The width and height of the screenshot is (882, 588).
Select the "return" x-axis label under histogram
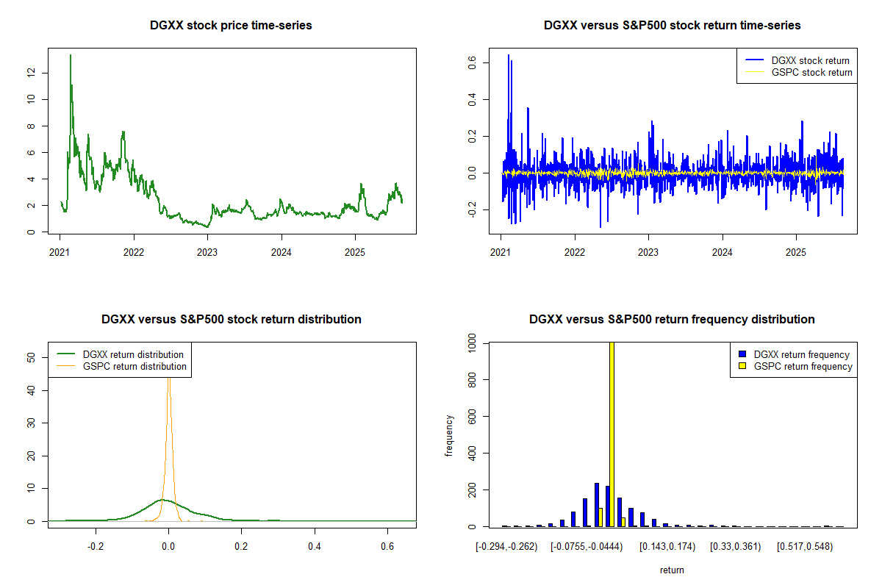[x=672, y=570]
